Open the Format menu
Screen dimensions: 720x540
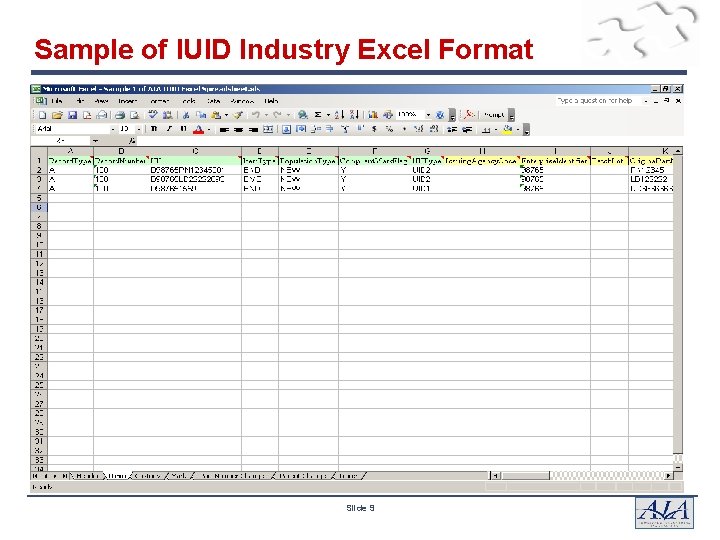[x=159, y=101]
